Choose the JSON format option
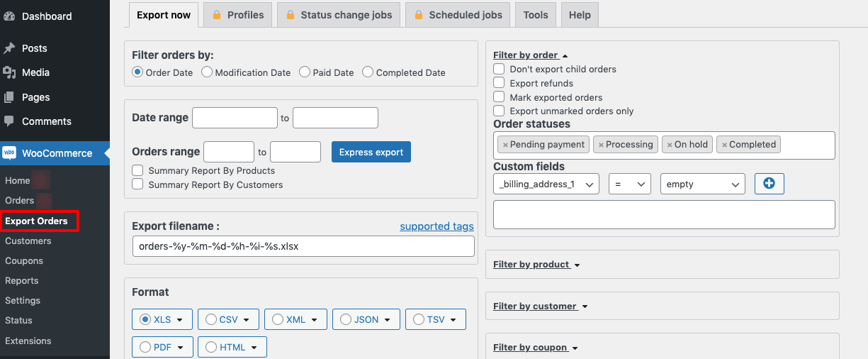Image resolution: width=868 pixels, height=359 pixels. pyautogui.click(x=346, y=319)
